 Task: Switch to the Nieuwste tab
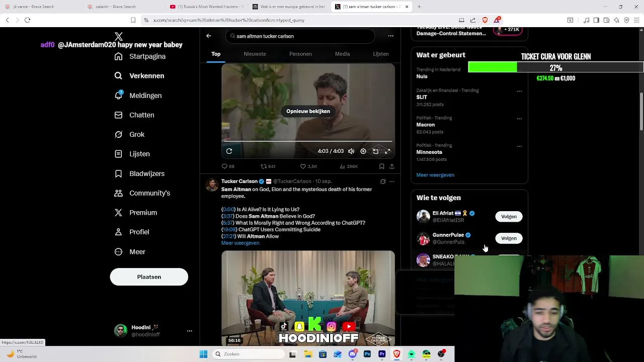click(255, 54)
